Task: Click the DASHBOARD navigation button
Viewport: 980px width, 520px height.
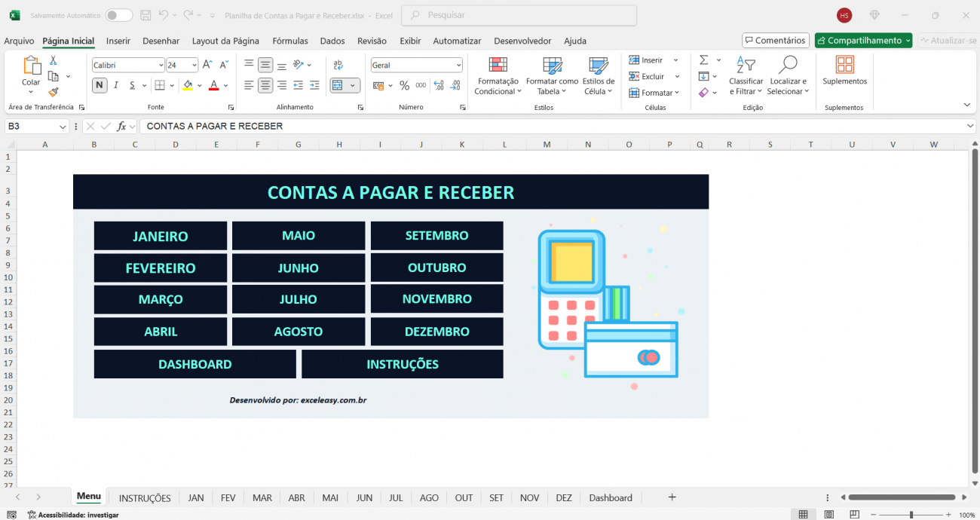Action: (195, 364)
